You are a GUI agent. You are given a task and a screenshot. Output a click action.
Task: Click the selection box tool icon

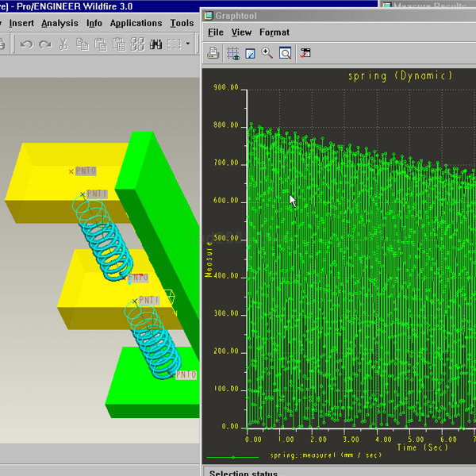click(x=174, y=44)
